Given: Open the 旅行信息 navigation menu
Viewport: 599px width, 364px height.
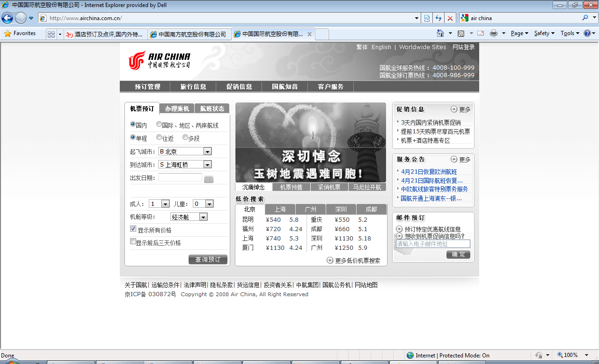Looking at the screenshot, I should pyautogui.click(x=193, y=87).
